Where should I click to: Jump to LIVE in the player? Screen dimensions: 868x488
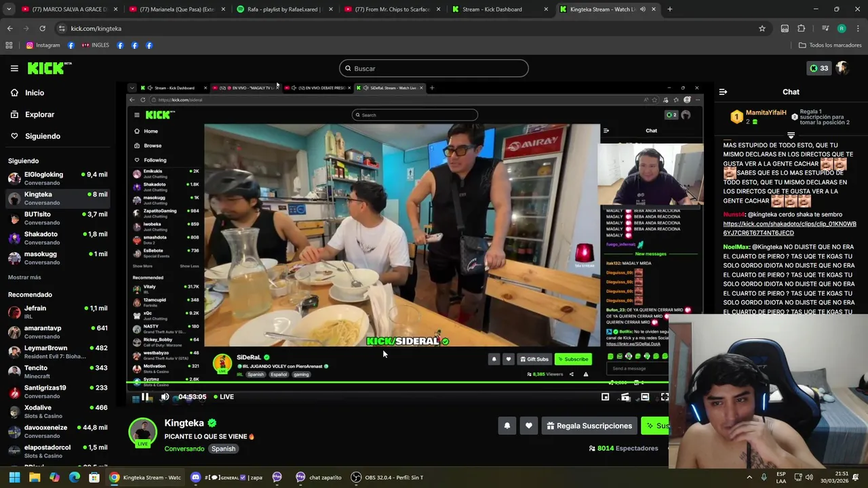click(x=224, y=397)
